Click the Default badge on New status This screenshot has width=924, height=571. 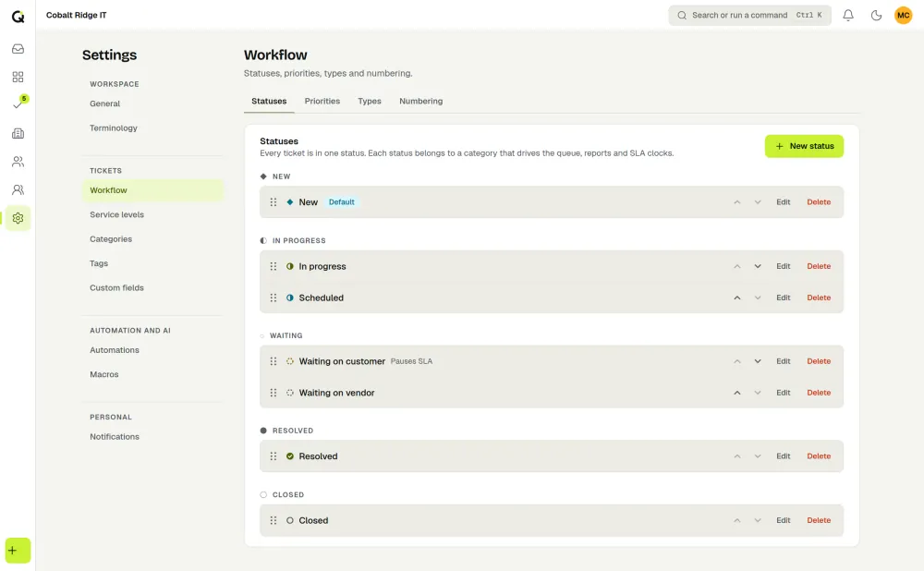341,202
